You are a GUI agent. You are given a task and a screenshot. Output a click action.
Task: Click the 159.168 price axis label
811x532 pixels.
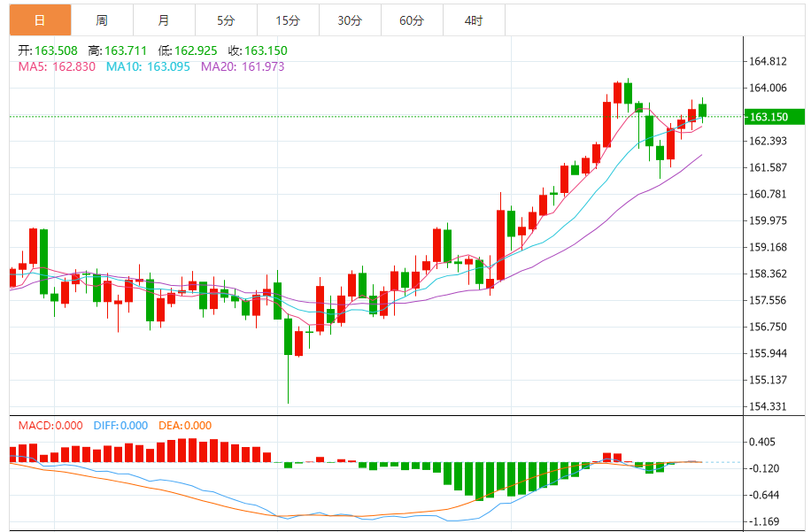[x=769, y=247]
